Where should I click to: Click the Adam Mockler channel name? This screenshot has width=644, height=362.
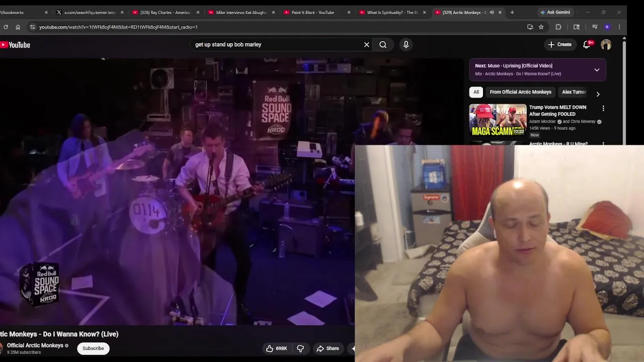click(x=542, y=122)
